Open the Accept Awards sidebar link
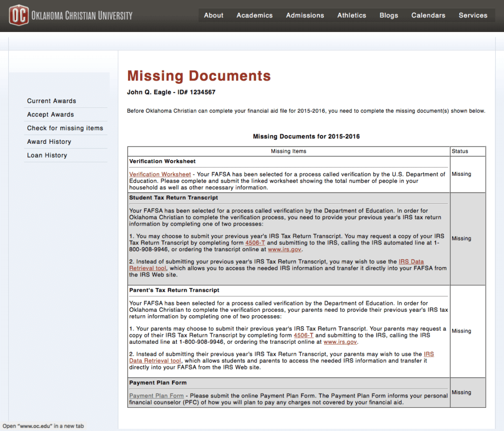Screen dimensions: 504x431 pyautogui.click(x=51, y=114)
